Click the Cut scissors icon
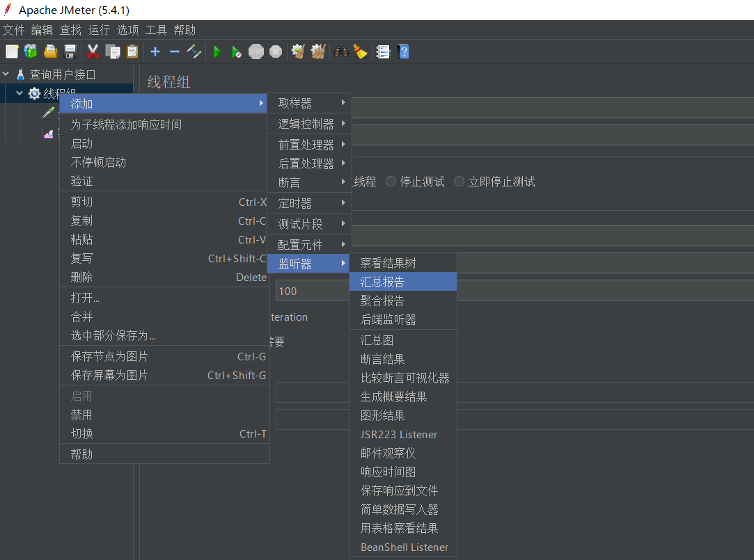The height and width of the screenshot is (560, 754). point(93,51)
